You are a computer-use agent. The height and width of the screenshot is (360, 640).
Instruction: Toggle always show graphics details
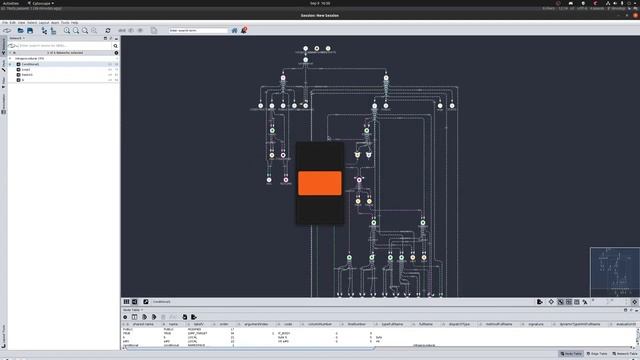click(551, 302)
